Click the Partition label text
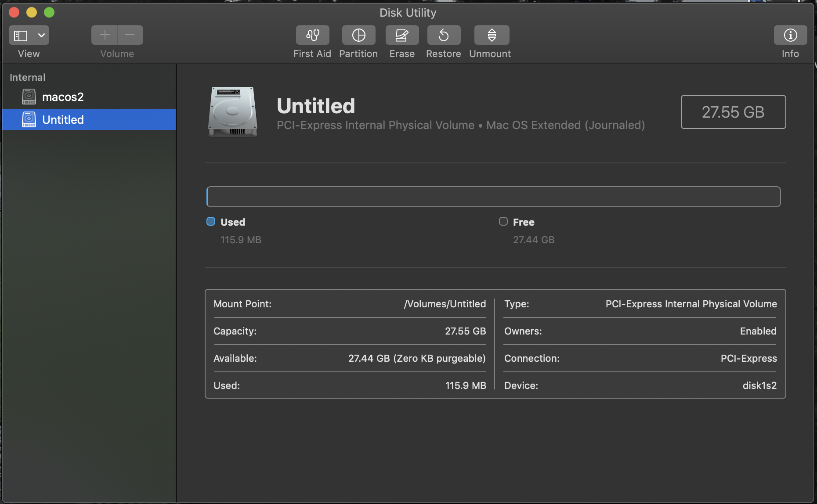This screenshot has width=817, height=504. 358,54
